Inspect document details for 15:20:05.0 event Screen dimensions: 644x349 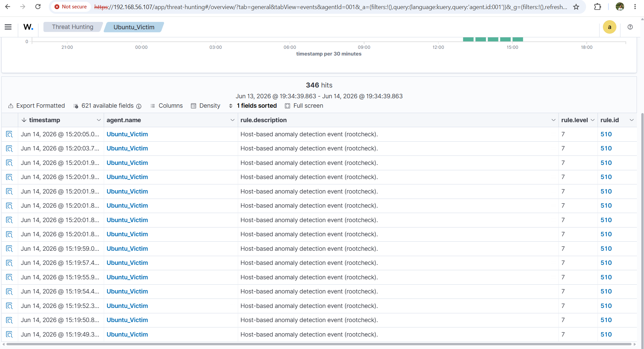pos(9,134)
